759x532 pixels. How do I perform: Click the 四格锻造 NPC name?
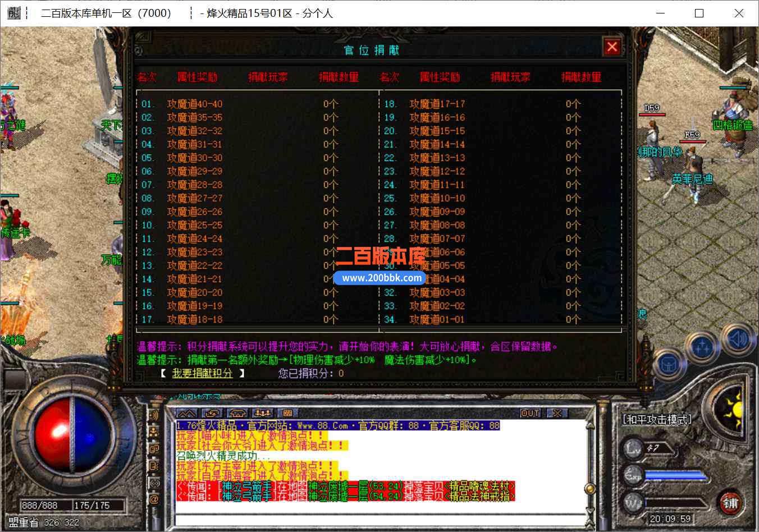tap(732, 125)
